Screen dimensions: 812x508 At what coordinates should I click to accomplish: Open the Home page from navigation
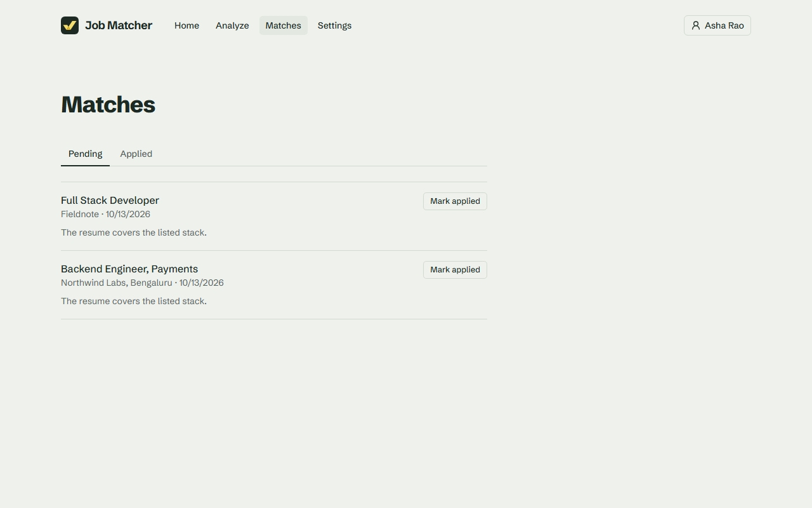187,25
